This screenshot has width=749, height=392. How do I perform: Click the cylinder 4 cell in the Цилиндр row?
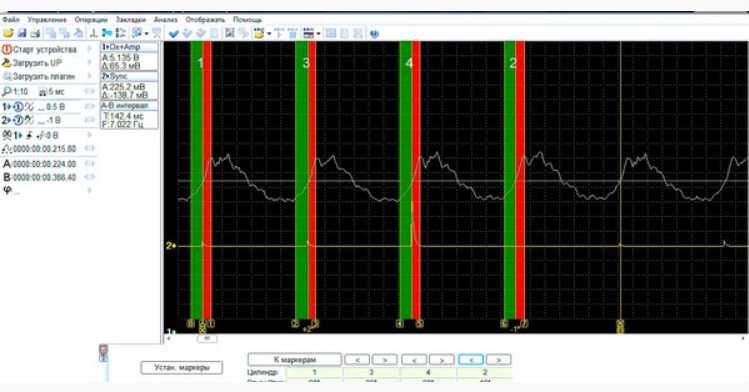[x=428, y=372]
